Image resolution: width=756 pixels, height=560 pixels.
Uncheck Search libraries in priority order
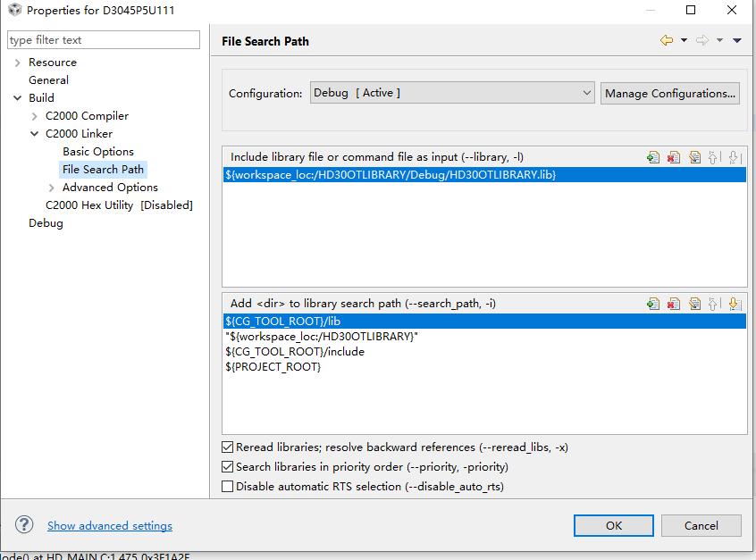click(228, 467)
